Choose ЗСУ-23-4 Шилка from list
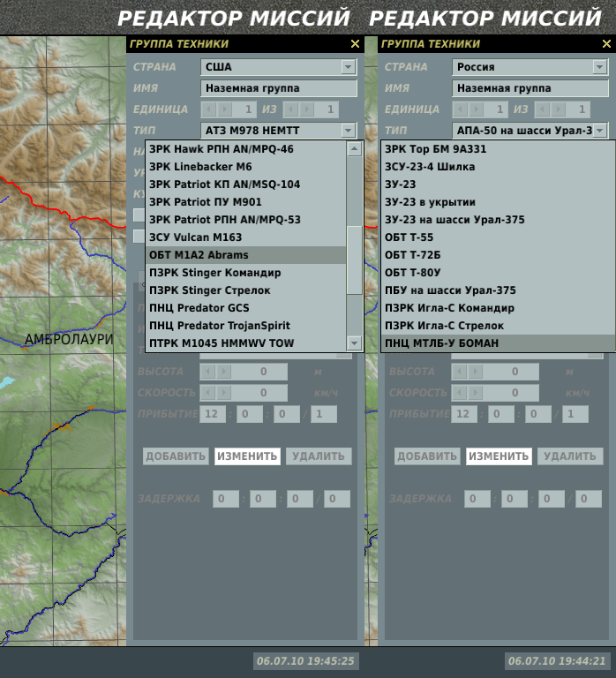This screenshot has height=678, width=616. point(499,167)
